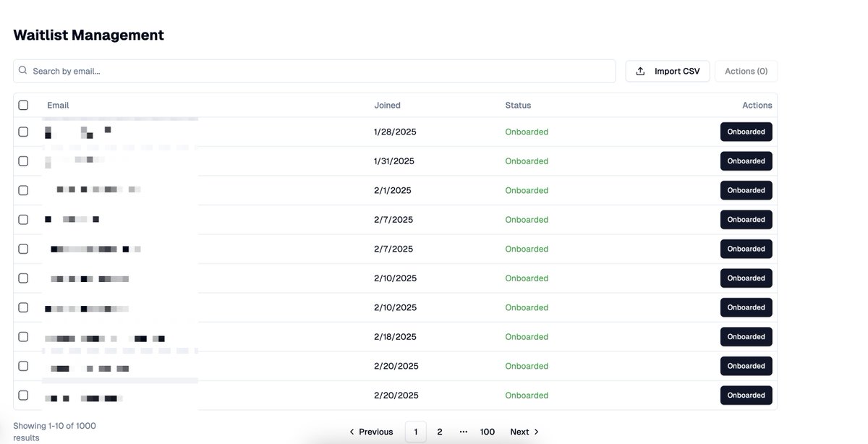The height and width of the screenshot is (444, 868).
Task: Go to the Previous page
Action: 371,432
